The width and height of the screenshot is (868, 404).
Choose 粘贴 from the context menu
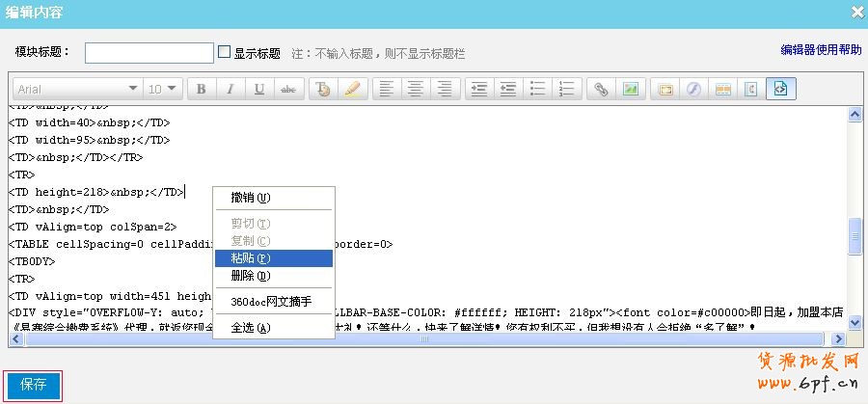(x=250, y=258)
